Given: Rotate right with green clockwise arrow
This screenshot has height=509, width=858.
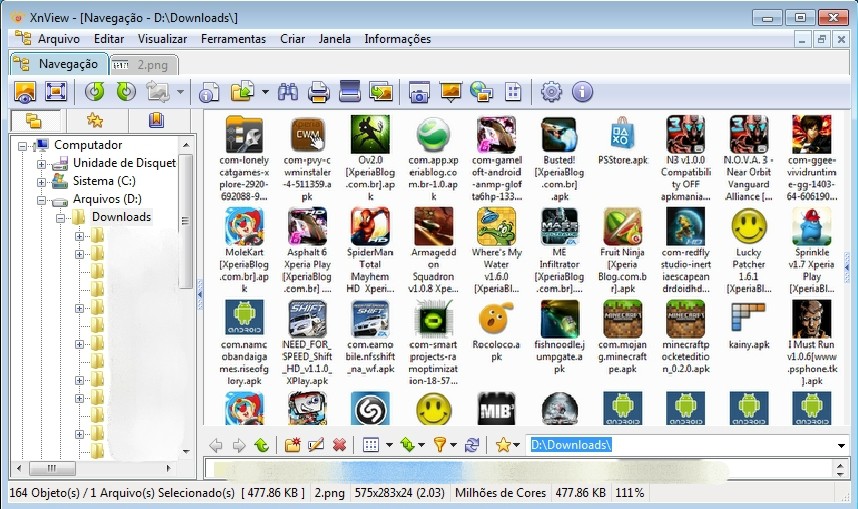Looking at the screenshot, I should click(126, 91).
